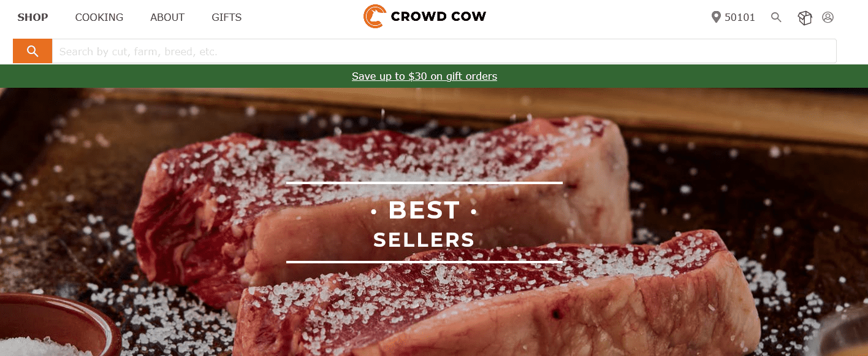Follow the 'Save up to $30 on gift orders' link
868x356 pixels.
pyautogui.click(x=424, y=76)
